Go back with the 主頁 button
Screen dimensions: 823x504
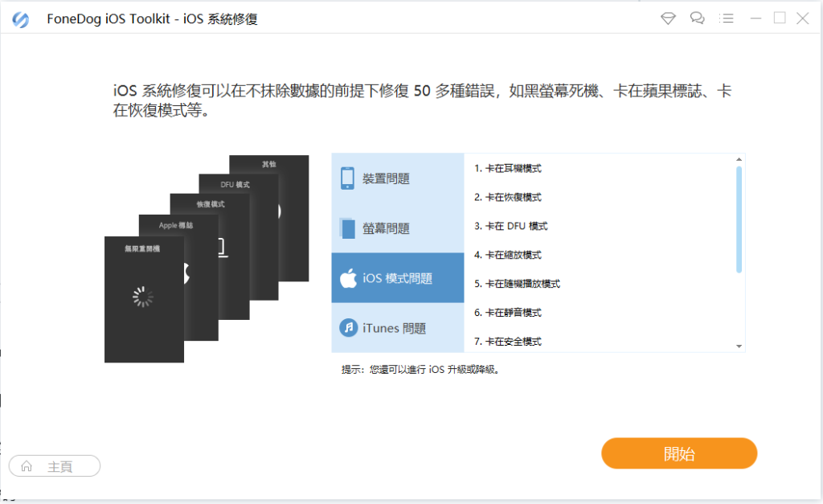[x=55, y=466]
